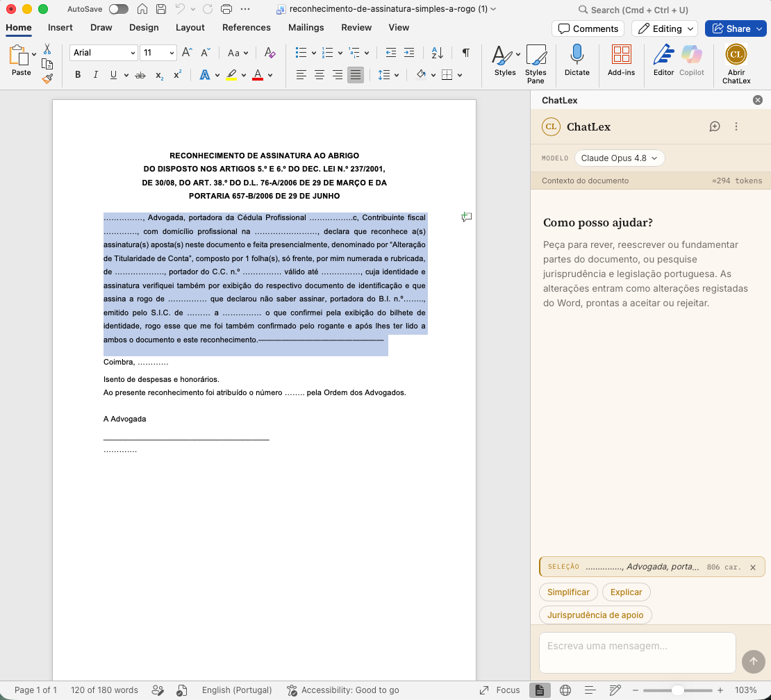
Task: Click the Print icon in title bar
Action: pos(226,9)
